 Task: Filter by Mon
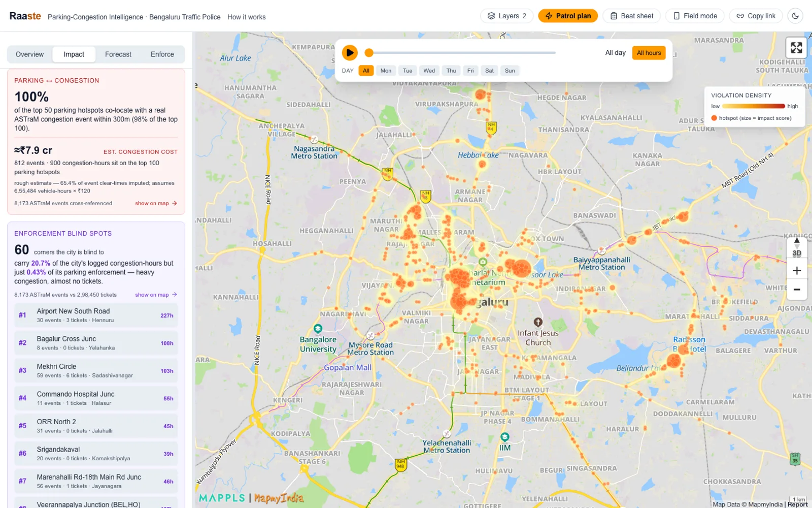tap(386, 71)
